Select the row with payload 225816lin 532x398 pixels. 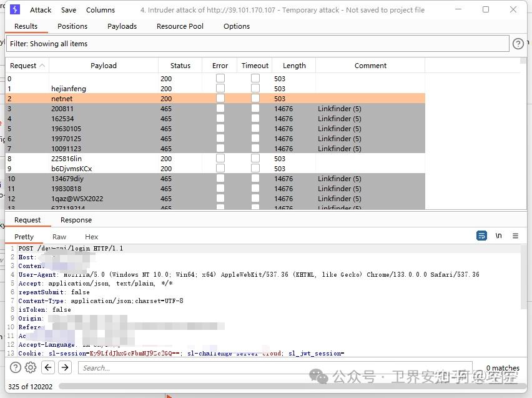[x=215, y=159]
